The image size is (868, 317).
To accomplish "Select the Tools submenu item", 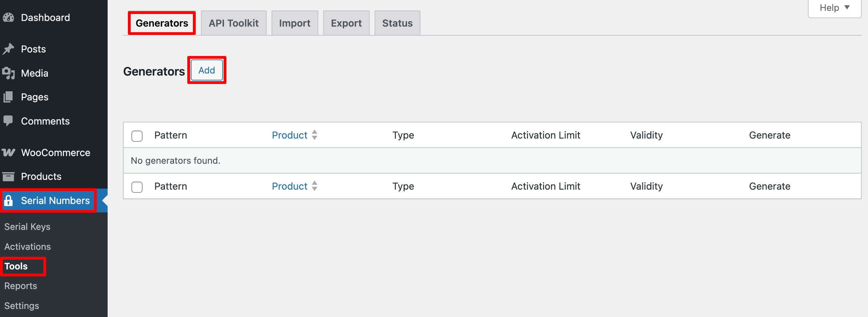I will point(16,266).
